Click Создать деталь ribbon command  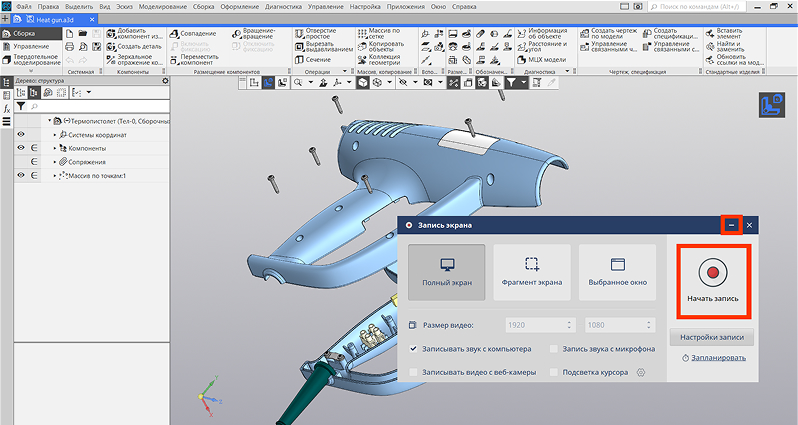point(134,46)
